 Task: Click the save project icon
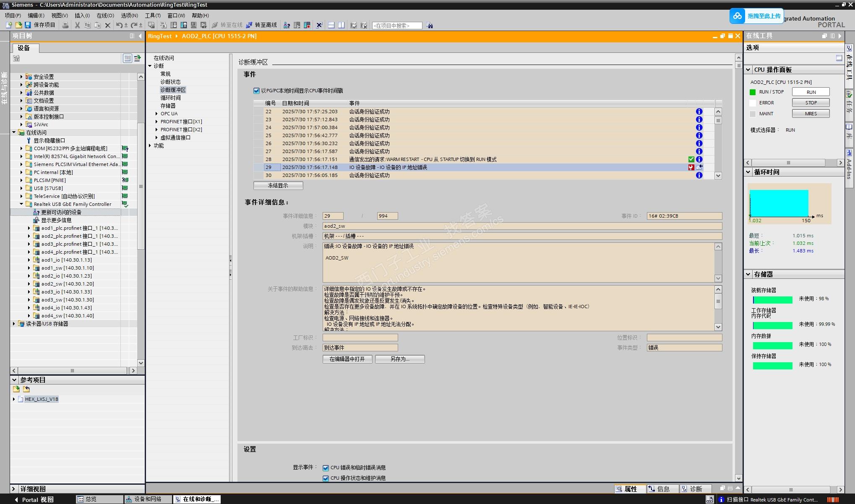pos(28,25)
